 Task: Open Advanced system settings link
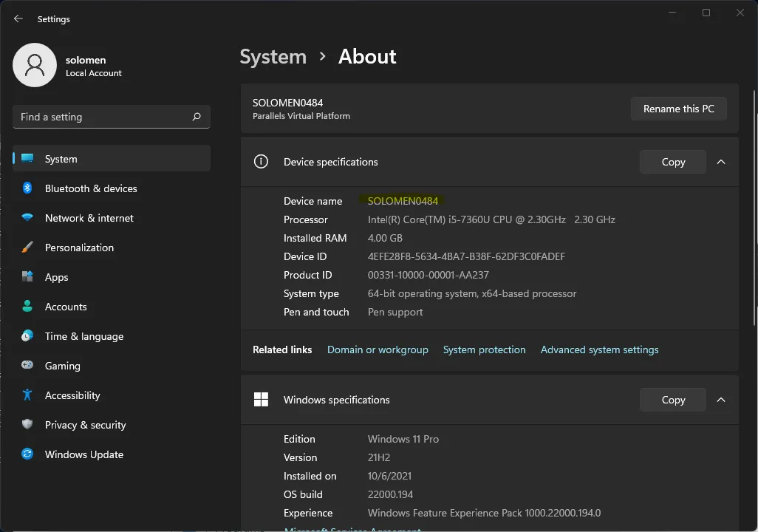(x=599, y=349)
